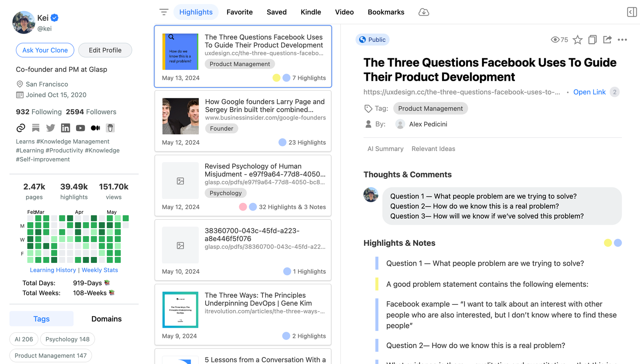The width and height of the screenshot is (640, 364).
Task: Open the LinkedIn profile icon
Action: point(65,128)
